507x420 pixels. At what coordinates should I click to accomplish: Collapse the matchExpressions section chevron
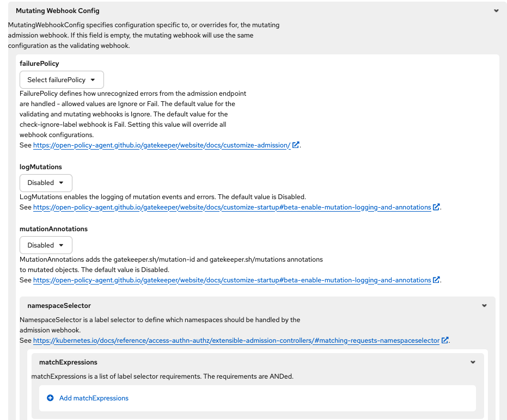473,362
